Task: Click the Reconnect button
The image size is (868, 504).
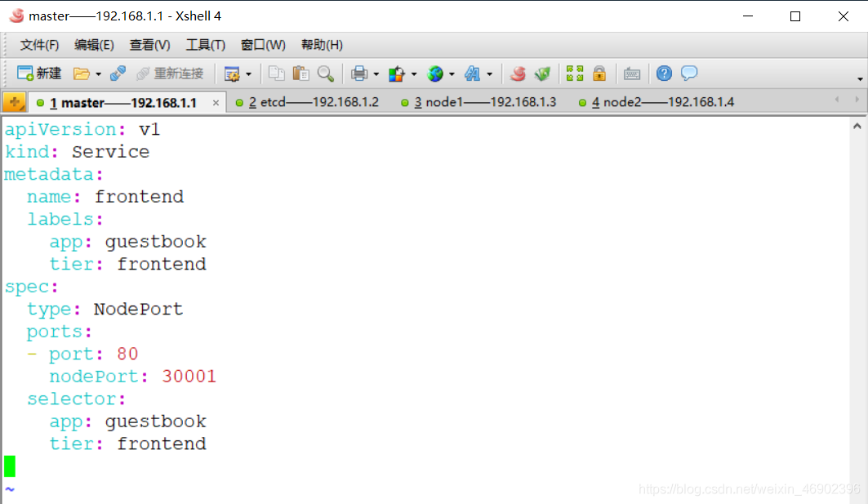Action: tap(170, 73)
